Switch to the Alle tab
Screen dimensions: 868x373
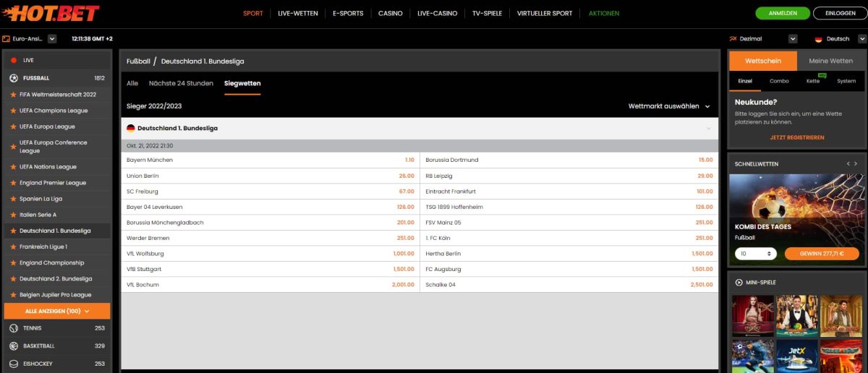coord(132,83)
